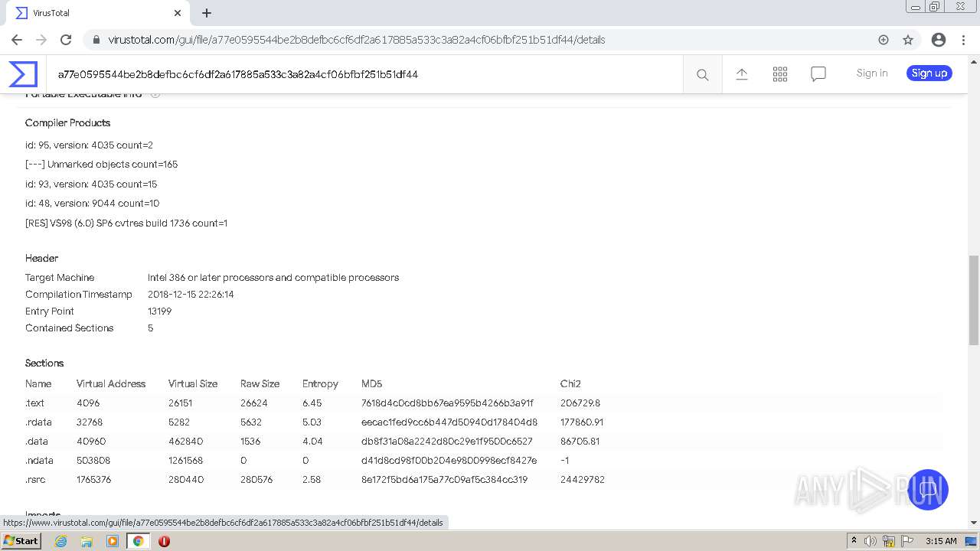Click the .rsrc section name
Screen dimensions: 980x551
36,480
